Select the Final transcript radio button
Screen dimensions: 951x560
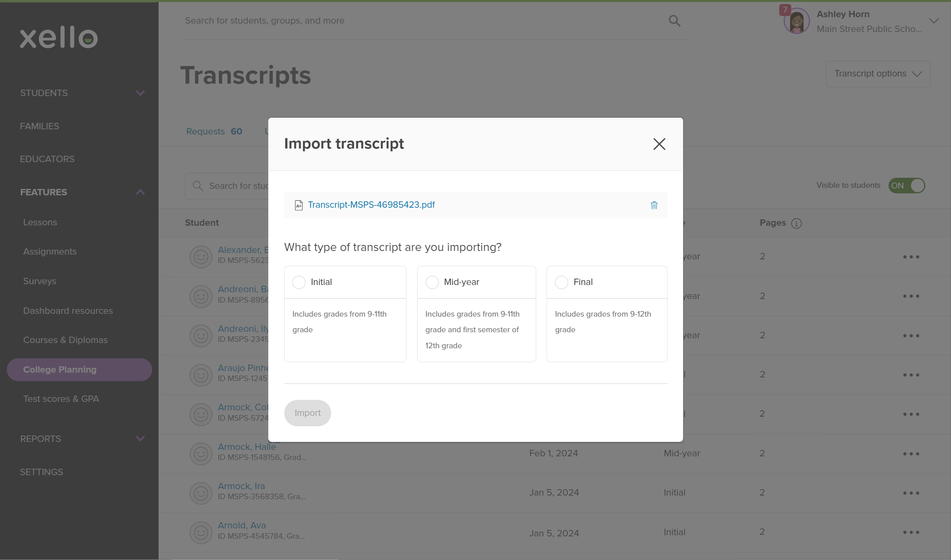pos(561,282)
